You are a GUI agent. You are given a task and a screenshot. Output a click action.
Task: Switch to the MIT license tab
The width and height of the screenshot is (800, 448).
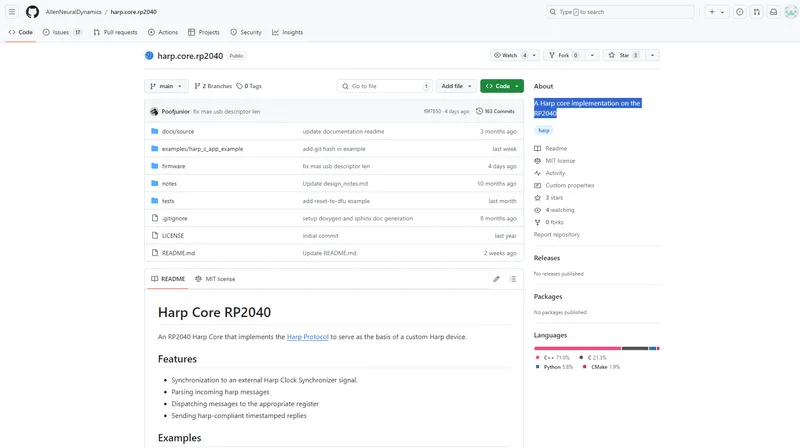pyautogui.click(x=215, y=279)
